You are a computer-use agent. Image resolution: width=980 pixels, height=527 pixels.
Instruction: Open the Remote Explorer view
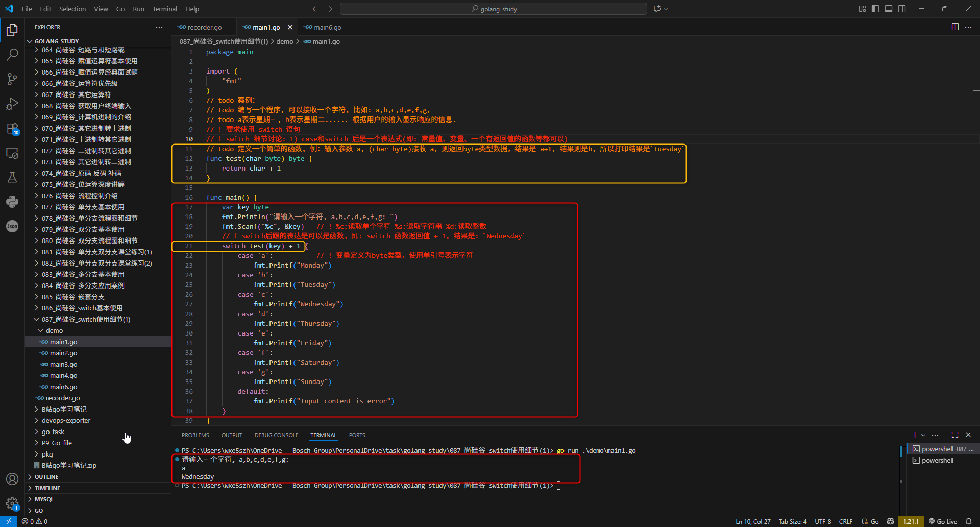12,153
